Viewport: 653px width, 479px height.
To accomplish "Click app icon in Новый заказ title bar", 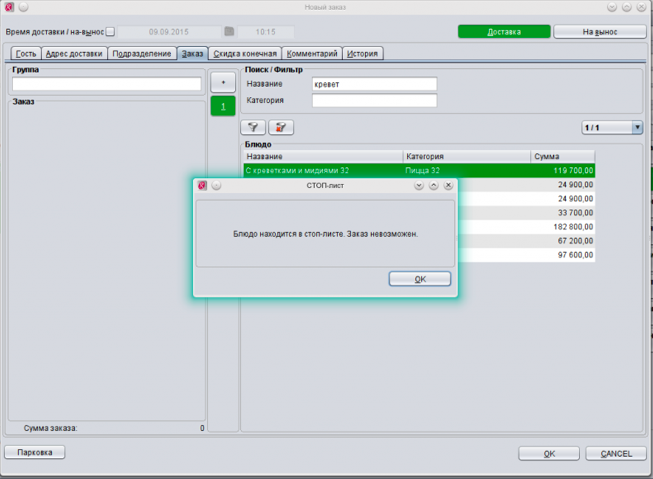I will (x=9, y=7).
